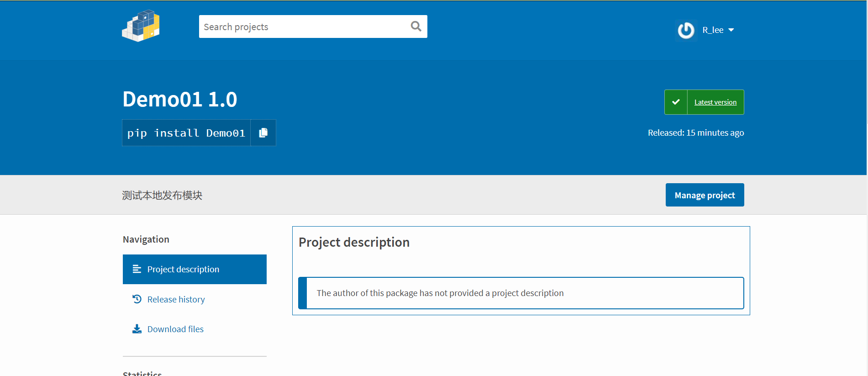
Task: Click the search magnifier icon
Action: coord(416,26)
